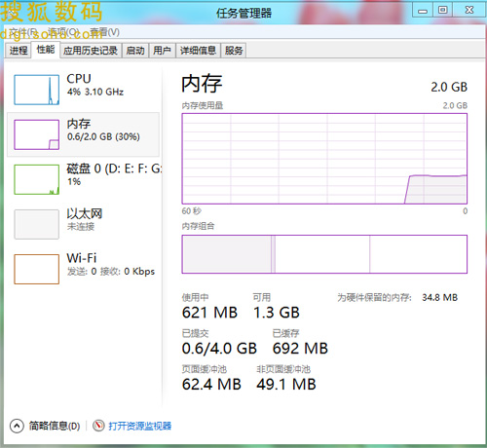Switch to the 进程 tab
The width and height of the screenshot is (487, 448).
[19, 51]
